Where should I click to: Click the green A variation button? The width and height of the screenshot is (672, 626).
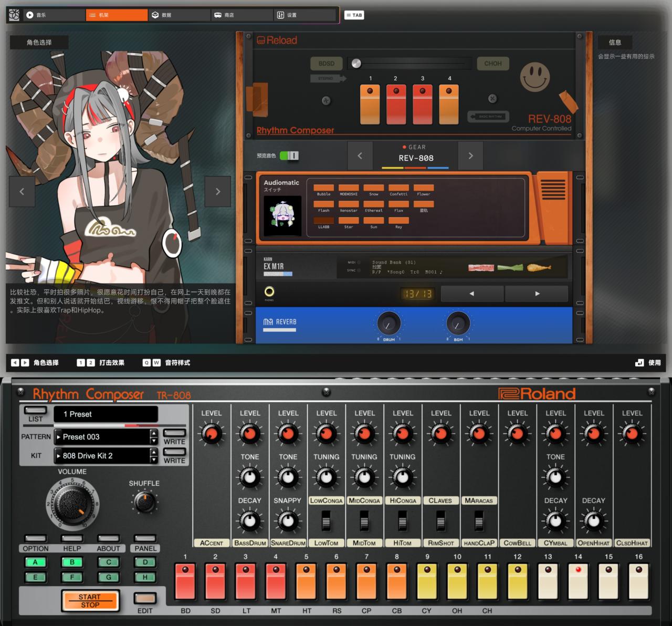(x=35, y=562)
